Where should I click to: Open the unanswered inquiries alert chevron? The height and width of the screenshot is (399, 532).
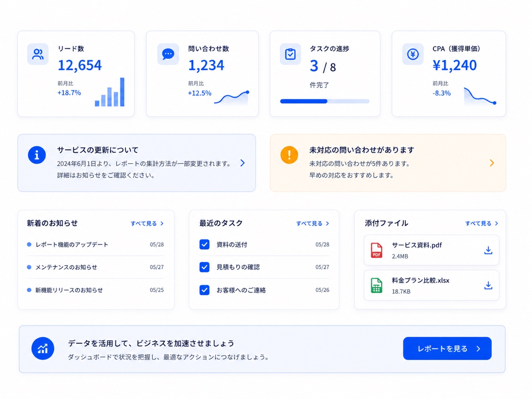[x=492, y=163]
